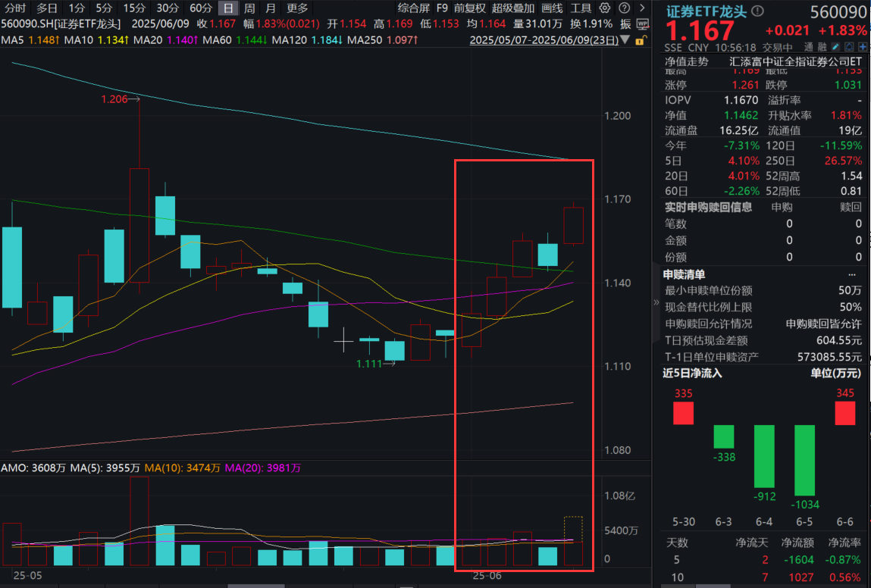Set a price alert with the bell icon

(x=848, y=45)
